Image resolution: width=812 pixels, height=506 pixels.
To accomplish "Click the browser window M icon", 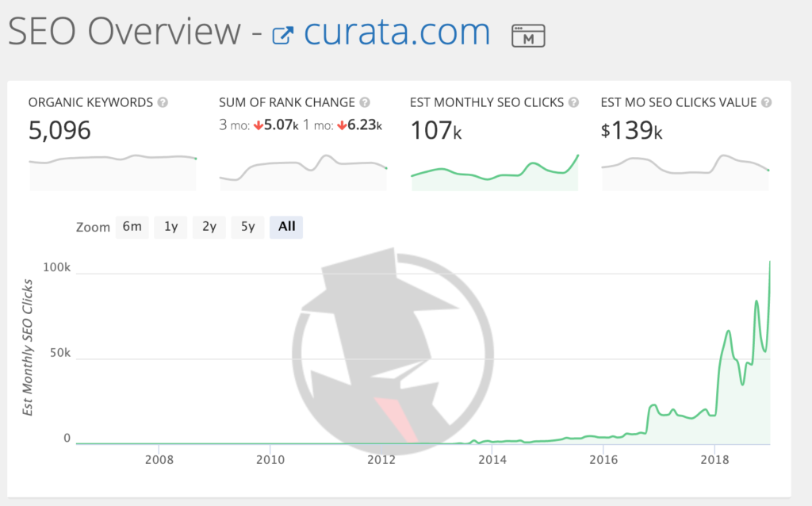I will coord(528,36).
